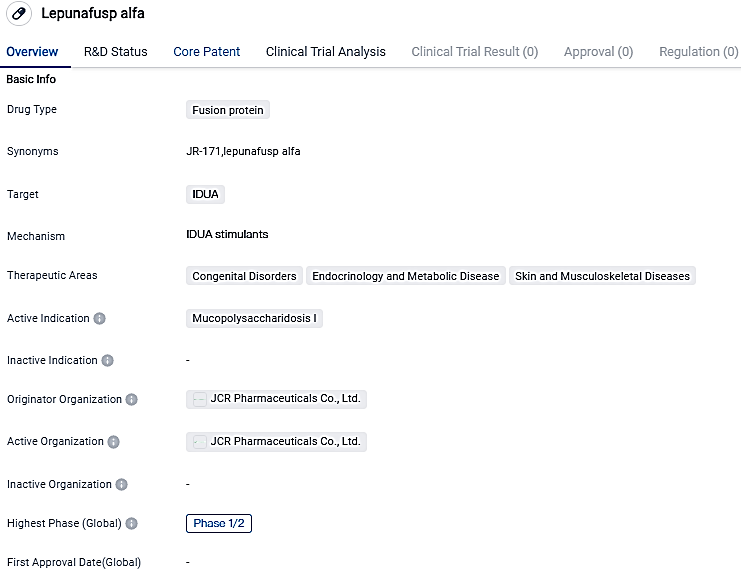Open Endocrinology and Metabolic Disease tag
This screenshot has width=741, height=573.
(405, 276)
